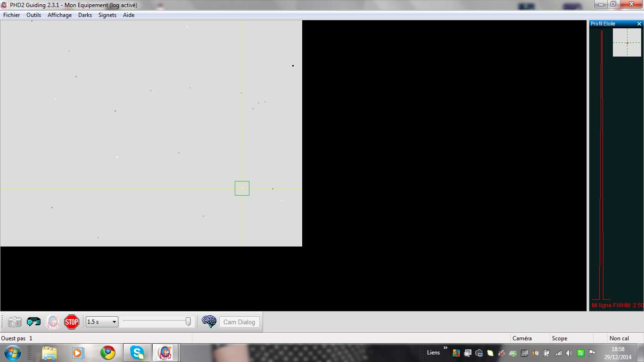Click the PHD guide start icon

click(x=53, y=322)
